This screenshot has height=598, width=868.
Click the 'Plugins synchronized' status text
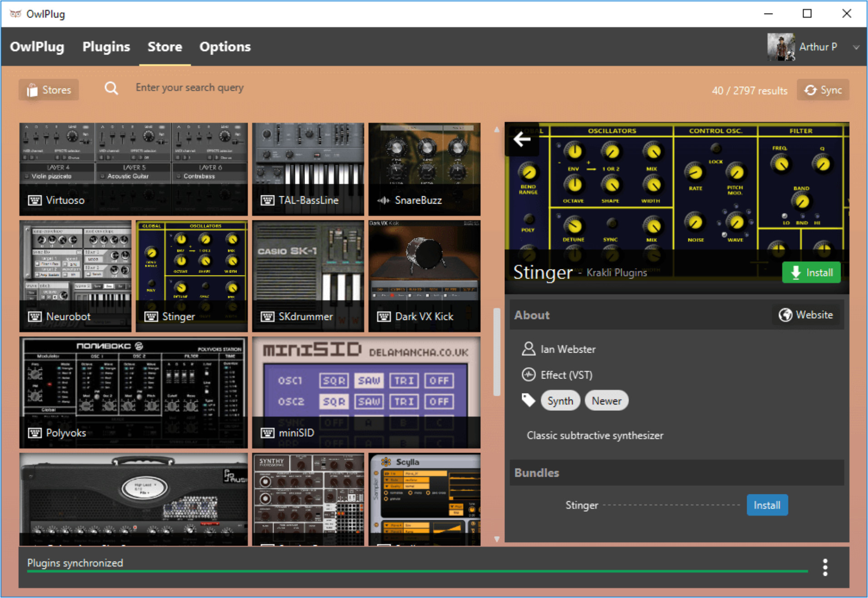pos(75,563)
